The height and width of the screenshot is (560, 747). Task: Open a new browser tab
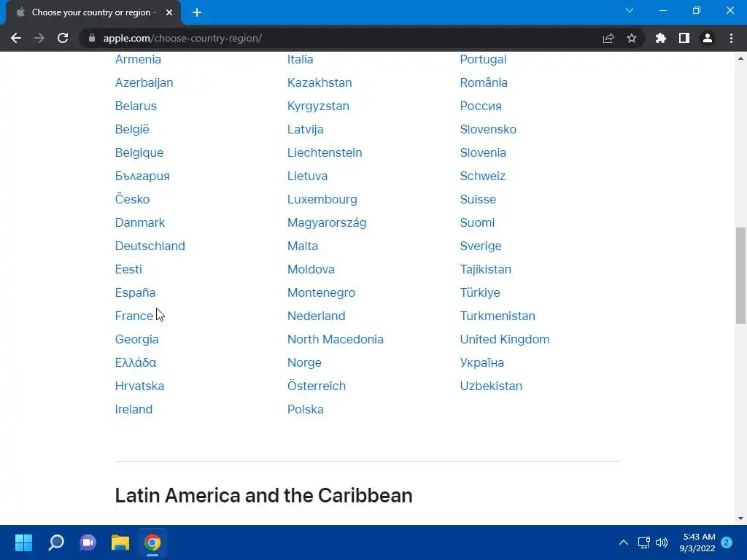(197, 12)
